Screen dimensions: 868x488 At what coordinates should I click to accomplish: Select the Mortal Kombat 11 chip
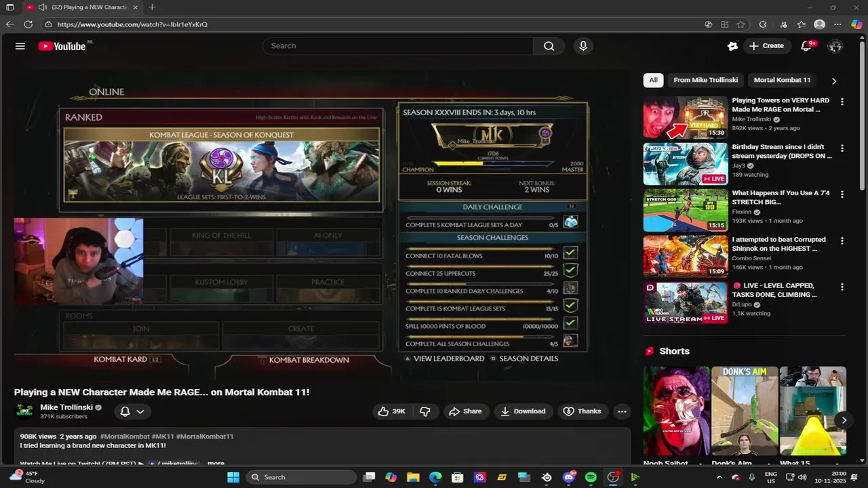pyautogui.click(x=782, y=80)
